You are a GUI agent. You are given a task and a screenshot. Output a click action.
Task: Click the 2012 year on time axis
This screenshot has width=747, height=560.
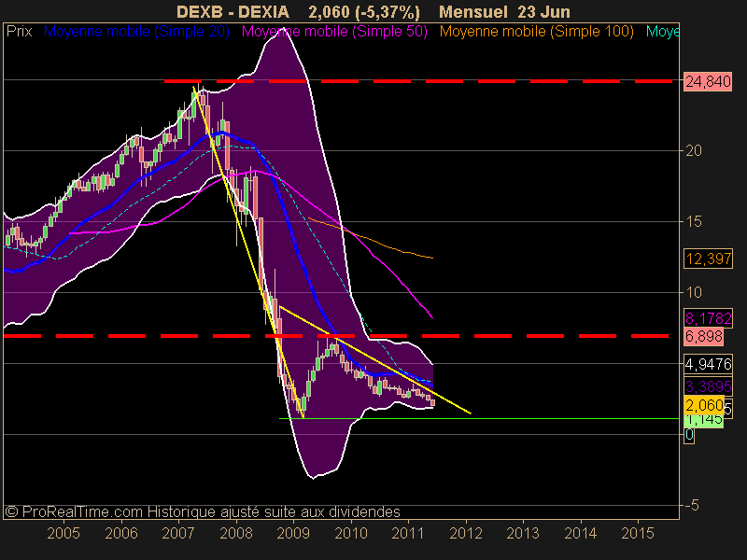[x=466, y=533]
